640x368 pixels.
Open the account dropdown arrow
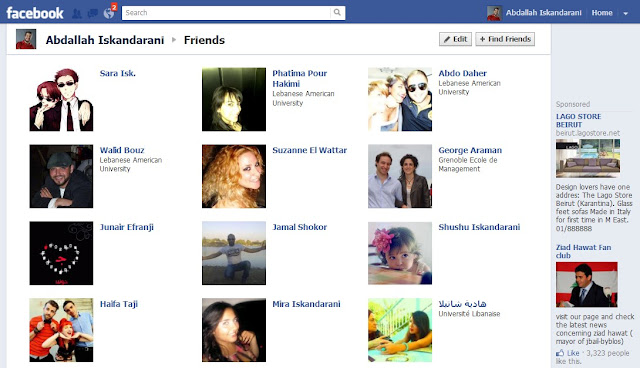pyautogui.click(x=625, y=13)
